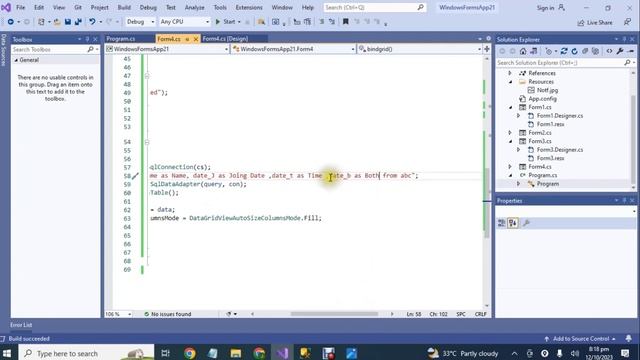The width and height of the screenshot is (640, 360).
Task: Open the File menu
Action: [20, 7]
